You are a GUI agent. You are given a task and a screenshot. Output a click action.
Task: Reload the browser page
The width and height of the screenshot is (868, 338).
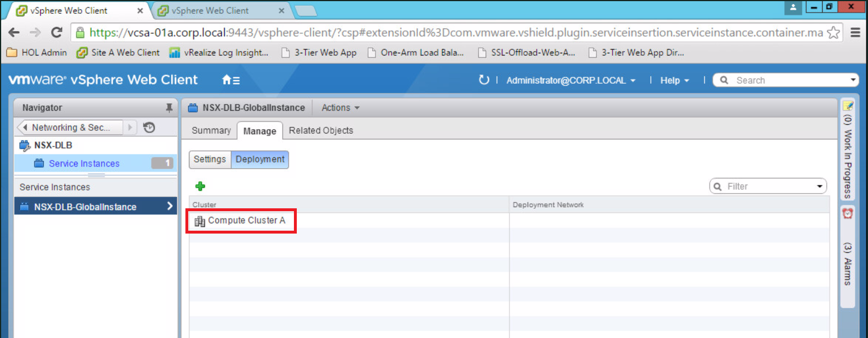pyautogui.click(x=56, y=33)
